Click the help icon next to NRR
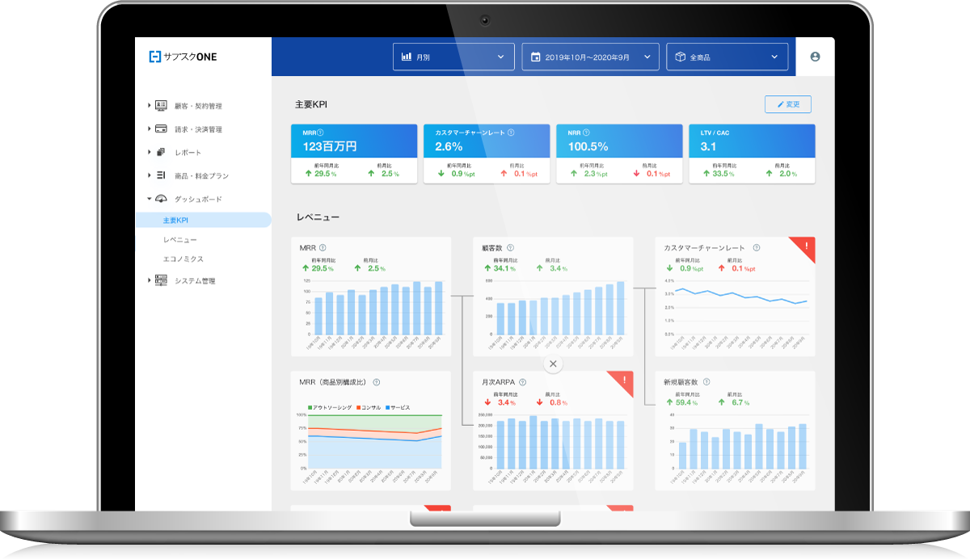This screenshot has width=970, height=560. [586, 133]
